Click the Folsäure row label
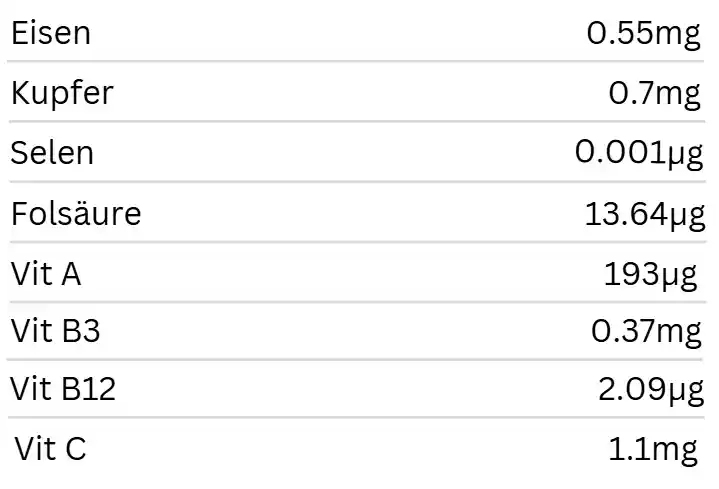719x489 pixels. pyautogui.click(x=76, y=213)
